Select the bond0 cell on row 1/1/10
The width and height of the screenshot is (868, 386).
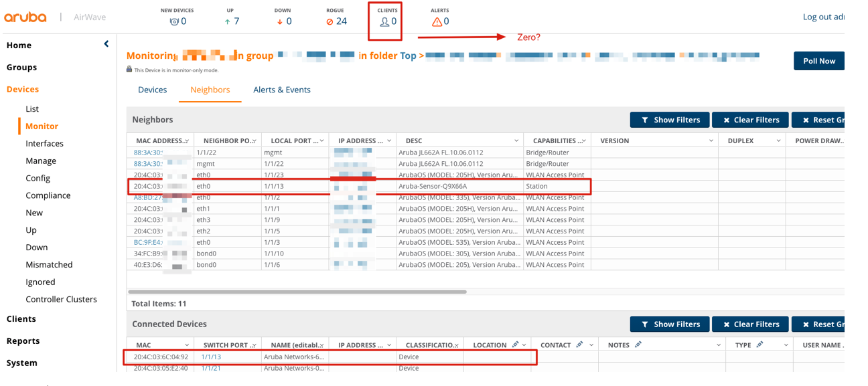[228, 254]
